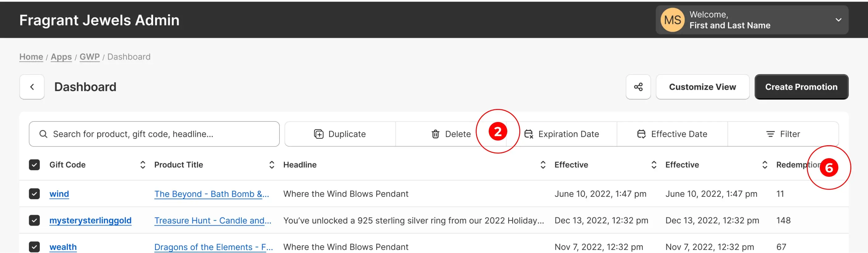
Task: Open Home breadcrumb link
Action: [31, 57]
